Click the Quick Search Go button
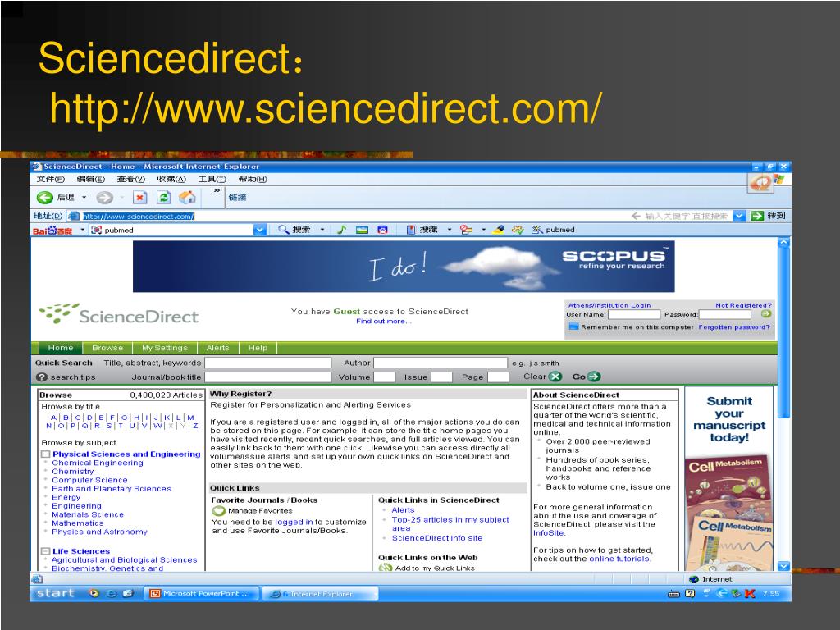This screenshot has height=630, width=840. 586,377
